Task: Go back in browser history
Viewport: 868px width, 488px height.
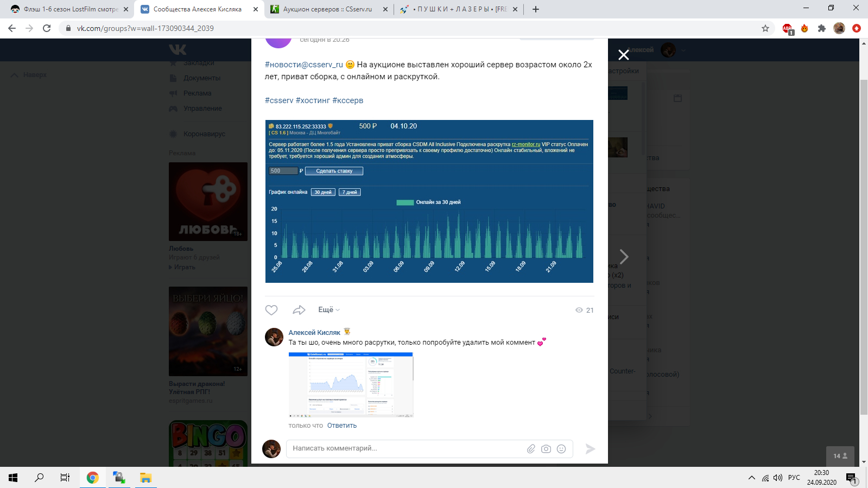Action: pos(12,28)
